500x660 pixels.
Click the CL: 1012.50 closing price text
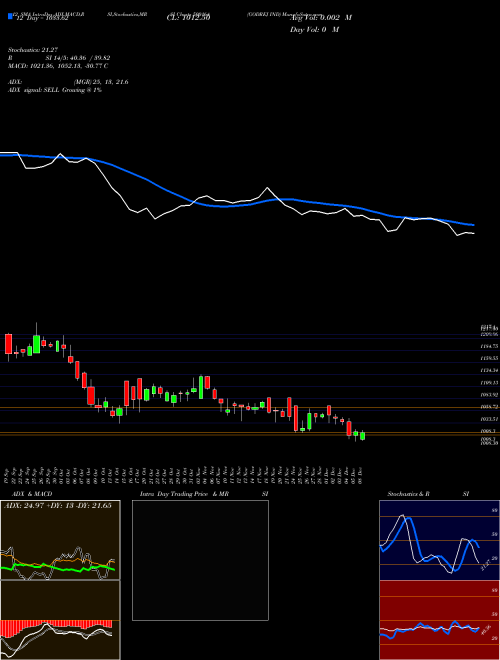pyautogui.click(x=188, y=17)
